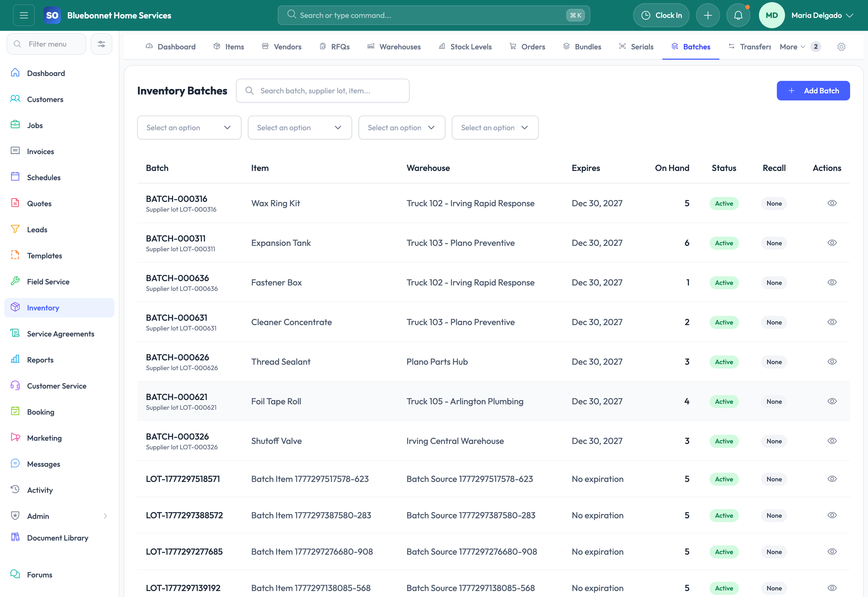
Task: Open the RFQs tab
Action: pos(334,47)
